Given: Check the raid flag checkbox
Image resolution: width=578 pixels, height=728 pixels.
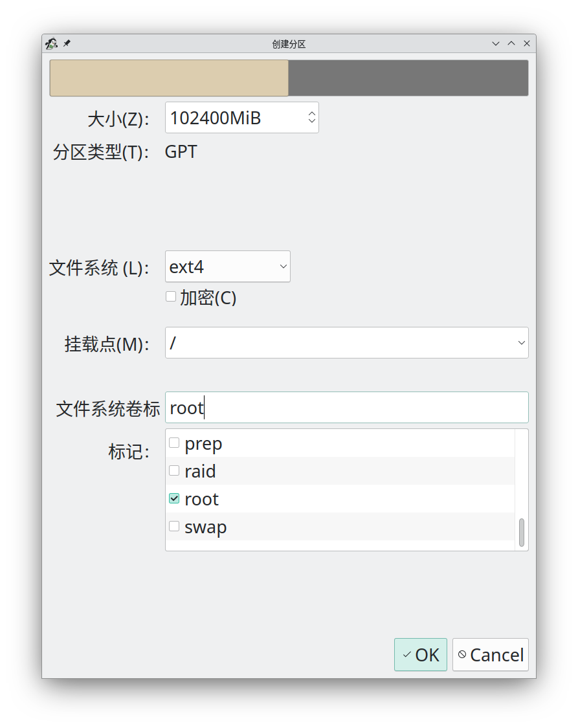Looking at the screenshot, I should [174, 470].
